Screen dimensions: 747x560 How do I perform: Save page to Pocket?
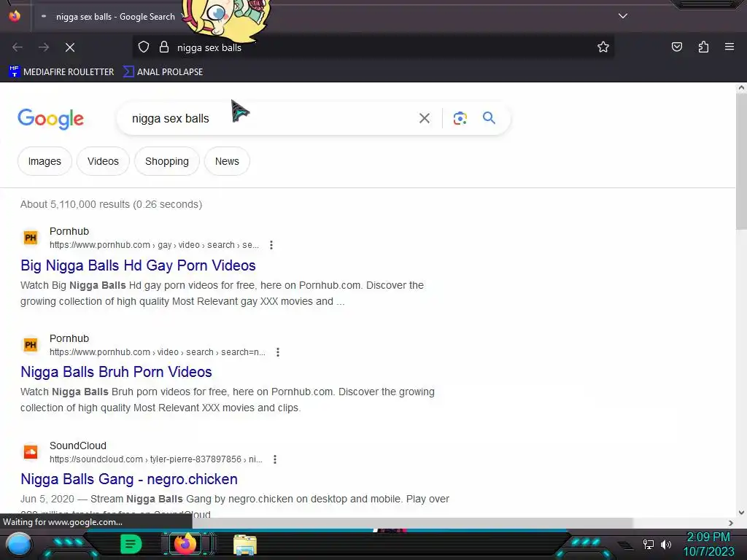click(676, 47)
